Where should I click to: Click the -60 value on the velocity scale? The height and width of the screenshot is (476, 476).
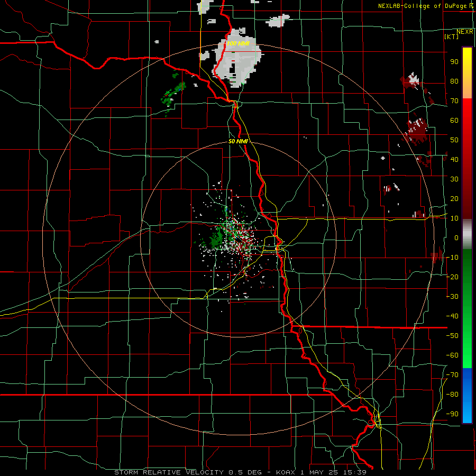pyautogui.click(x=452, y=355)
